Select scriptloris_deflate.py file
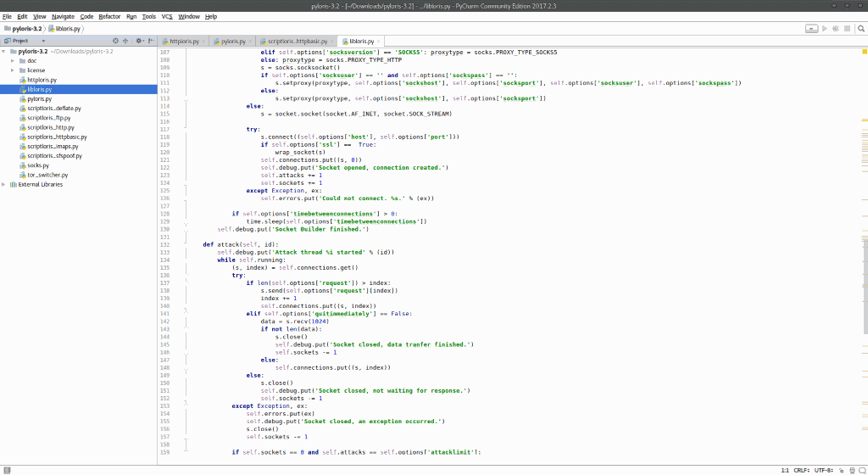Screen dimensions: 868x475 (53, 108)
